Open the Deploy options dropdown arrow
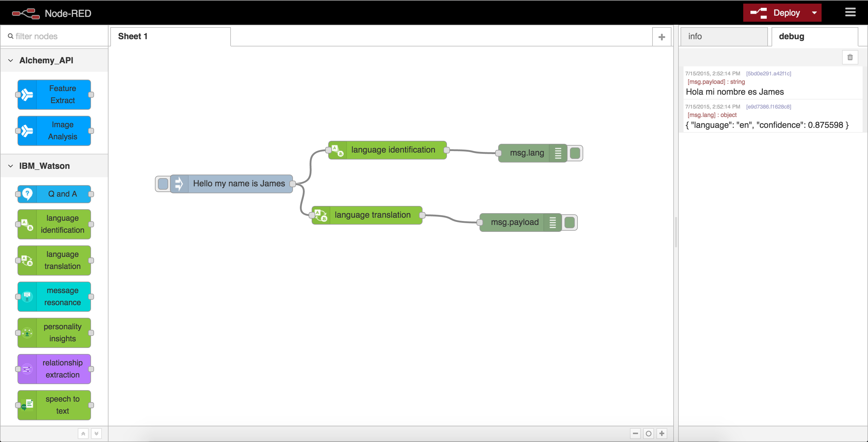 [x=814, y=13]
